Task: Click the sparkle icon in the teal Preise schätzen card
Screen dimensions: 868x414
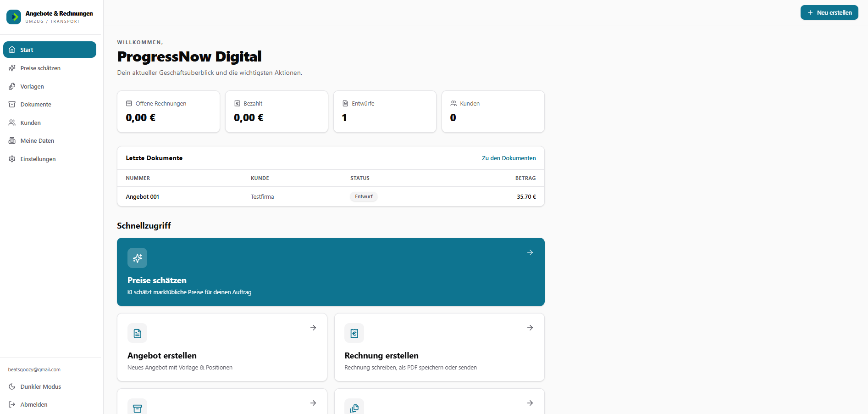Action: (138, 258)
